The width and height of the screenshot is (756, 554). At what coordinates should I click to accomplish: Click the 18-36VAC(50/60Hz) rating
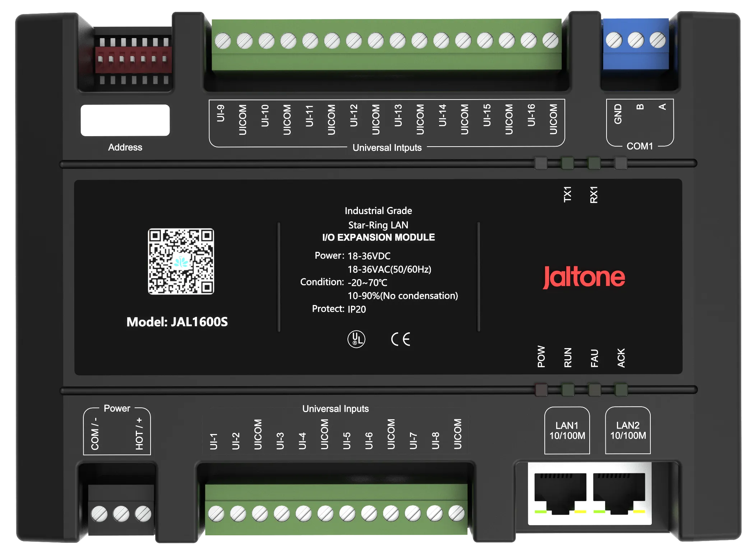pos(389,269)
